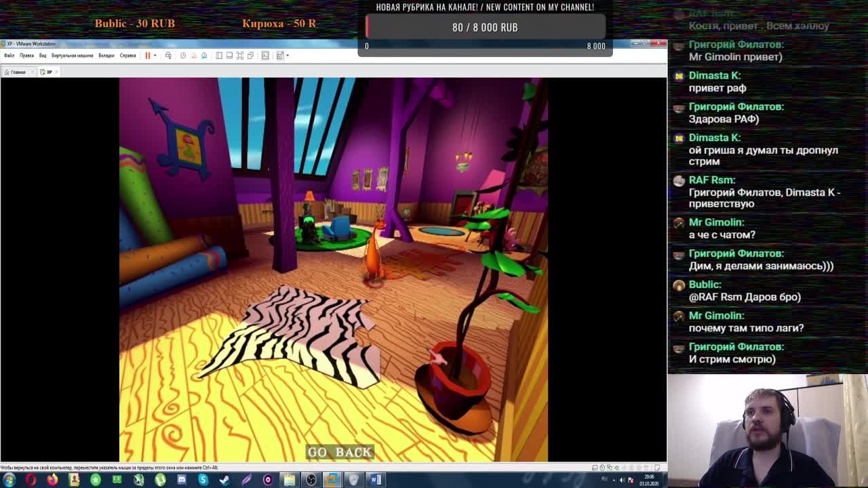Screen dimensions: 868x488
Task: Open Discord from the taskbar
Action: (182, 480)
